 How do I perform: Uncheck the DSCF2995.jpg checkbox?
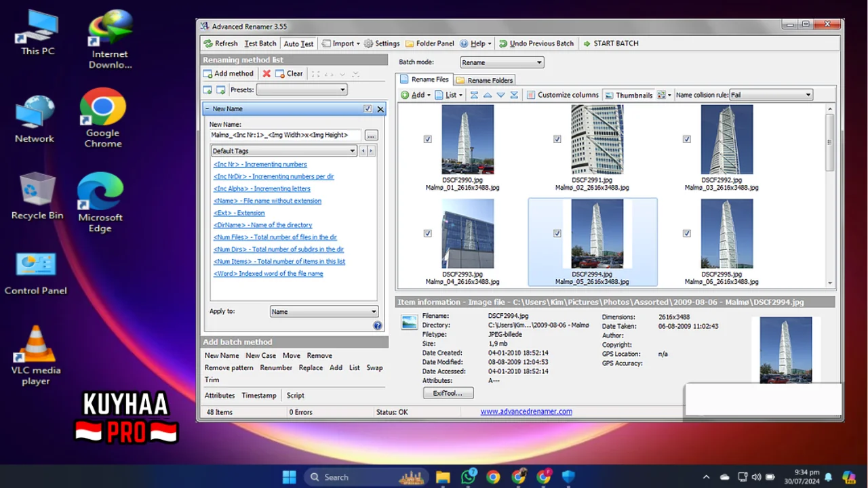pyautogui.click(x=687, y=233)
